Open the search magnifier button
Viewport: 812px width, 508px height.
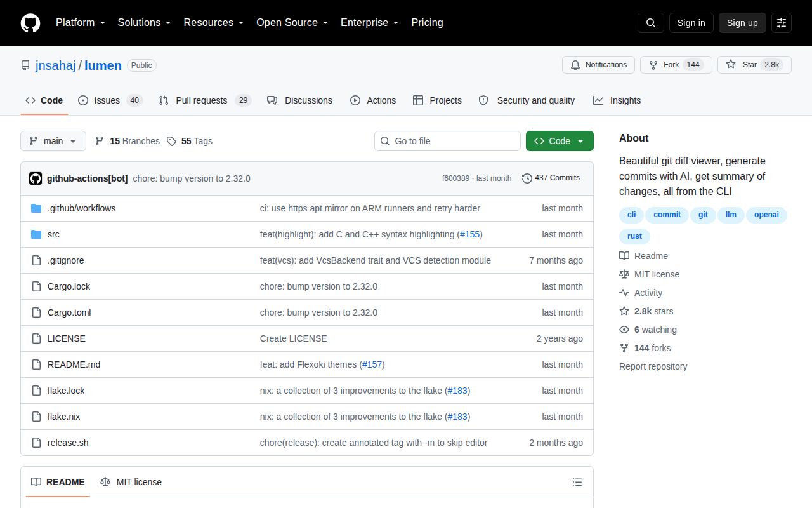[651, 23]
